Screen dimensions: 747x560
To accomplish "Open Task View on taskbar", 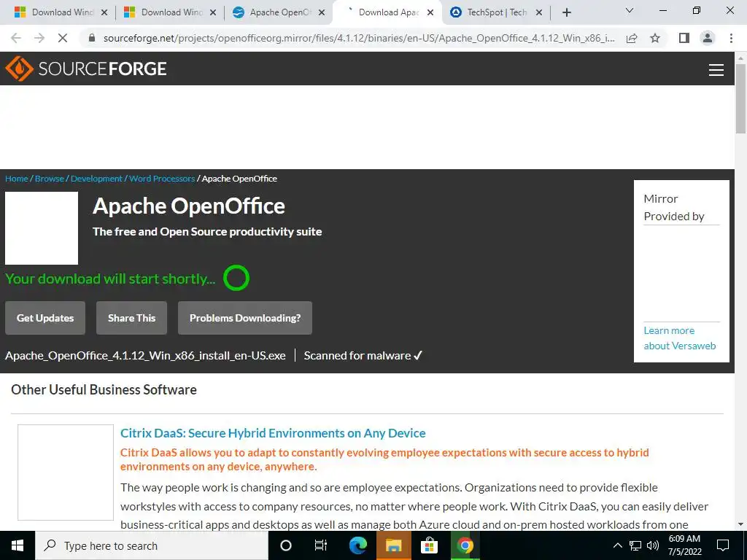I will coord(321,545).
